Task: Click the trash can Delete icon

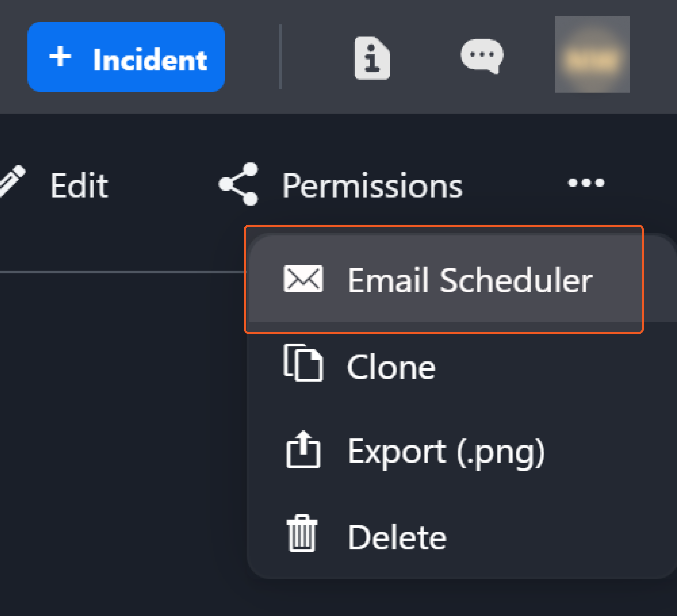Action: (302, 534)
